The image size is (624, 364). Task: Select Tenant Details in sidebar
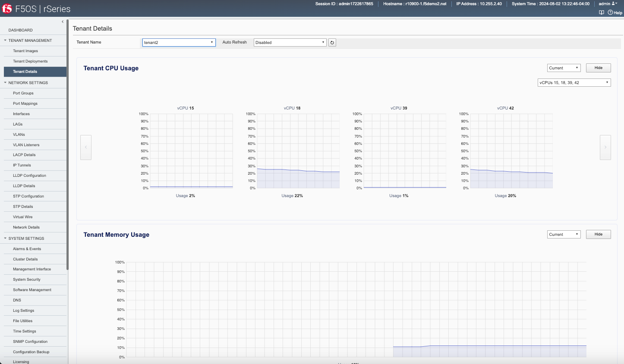35,72
